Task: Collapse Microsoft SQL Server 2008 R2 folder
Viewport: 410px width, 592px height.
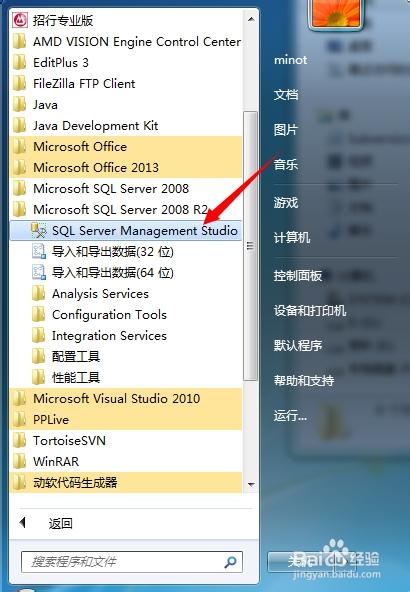Action: click(x=125, y=209)
